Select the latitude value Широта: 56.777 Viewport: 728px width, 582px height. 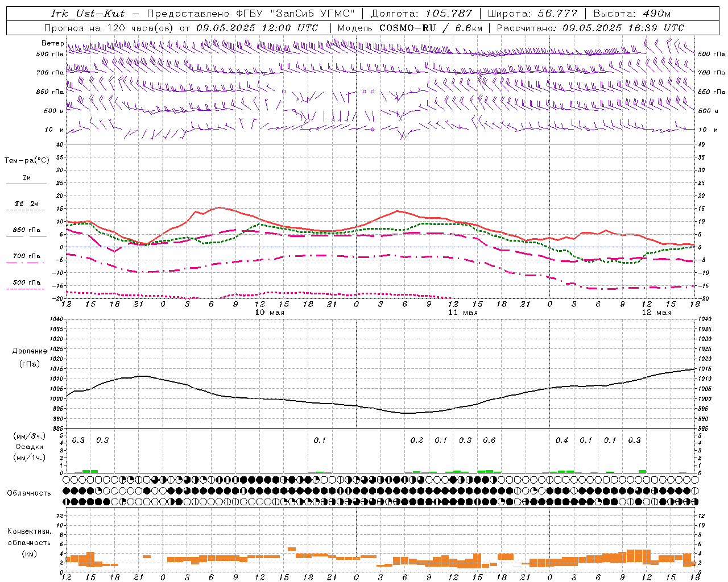coord(533,13)
